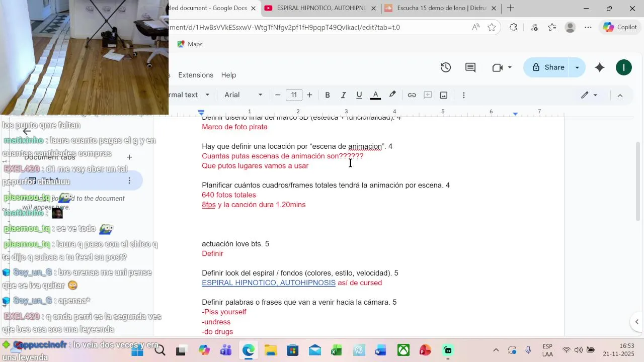Click "640 fotos totales" text
Image resolution: width=644 pixels, height=362 pixels.
[x=229, y=195]
